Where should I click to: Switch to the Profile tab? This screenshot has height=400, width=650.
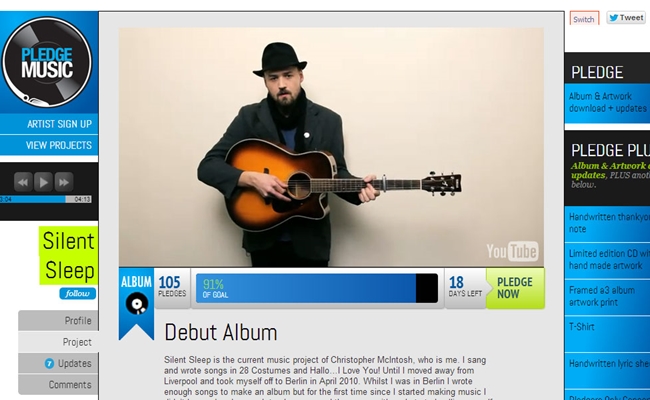tap(58, 321)
